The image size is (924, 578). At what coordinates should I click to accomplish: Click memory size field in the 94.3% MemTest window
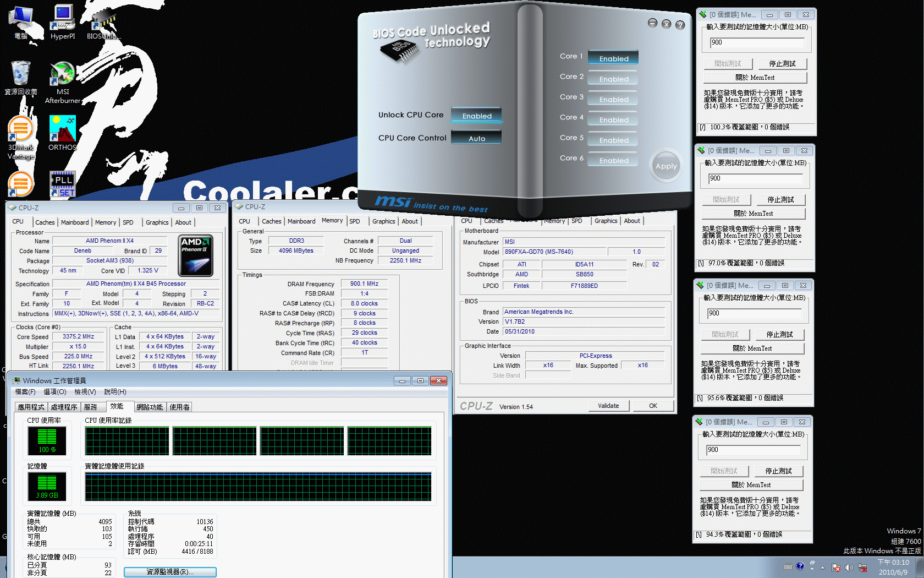pos(753,450)
